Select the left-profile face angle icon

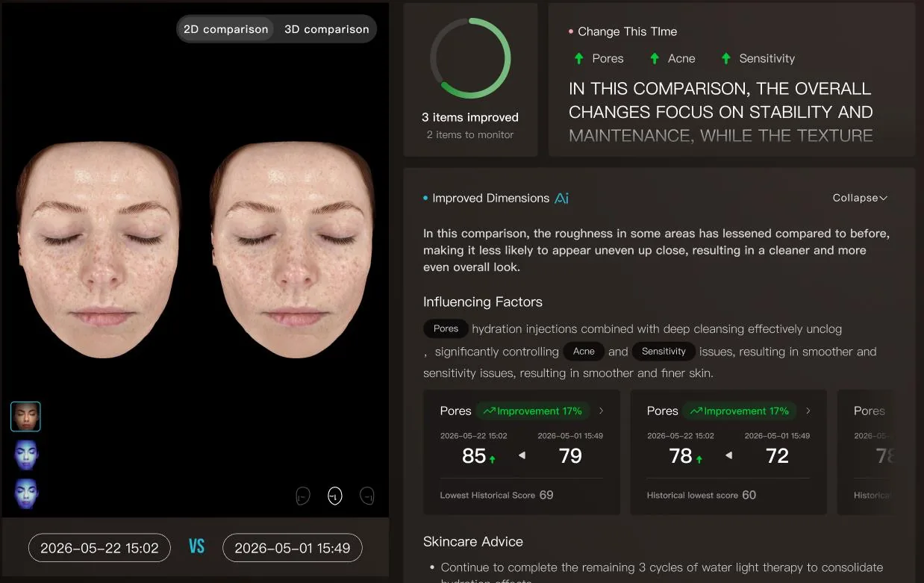click(302, 496)
